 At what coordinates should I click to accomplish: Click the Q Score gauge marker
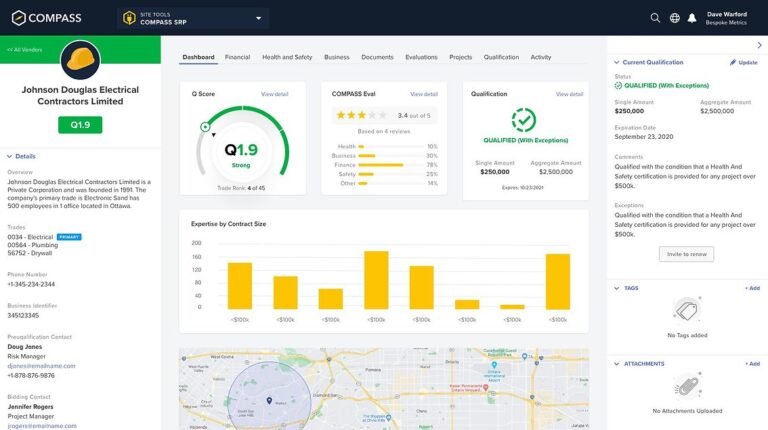click(205, 127)
